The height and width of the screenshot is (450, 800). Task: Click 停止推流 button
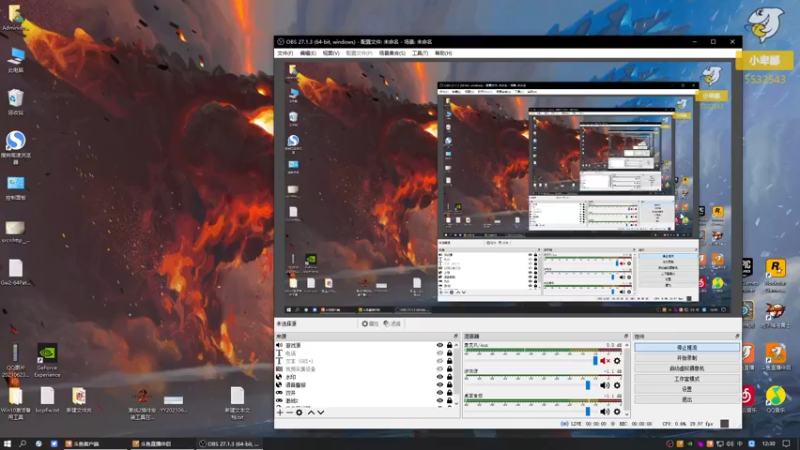click(687, 347)
